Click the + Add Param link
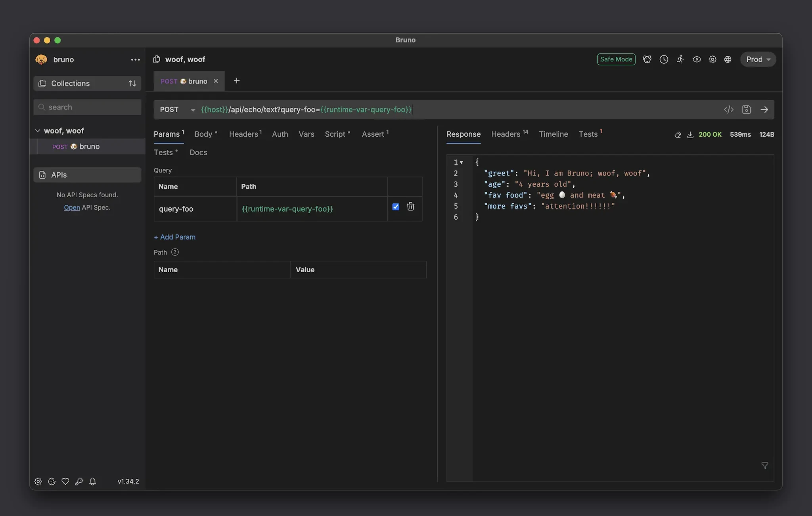This screenshot has height=516, width=812. click(x=174, y=237)
